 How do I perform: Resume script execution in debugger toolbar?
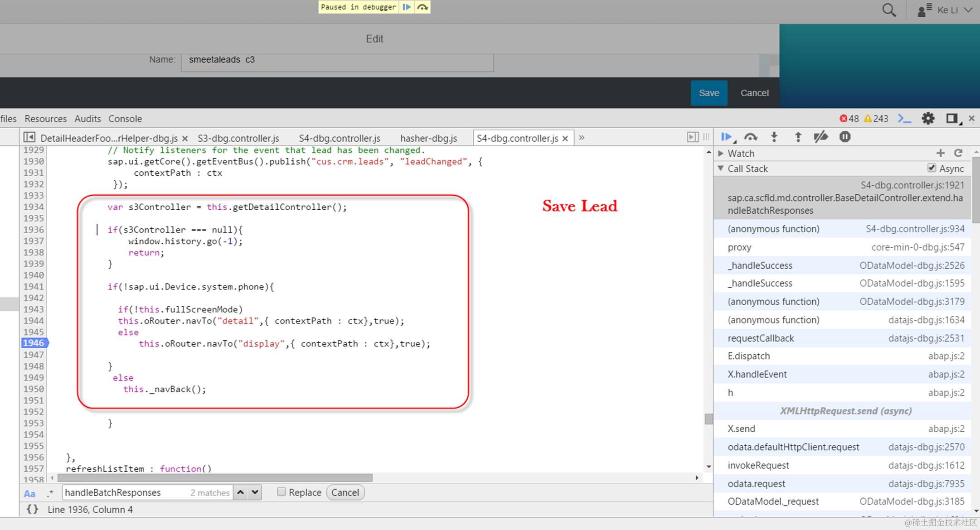[x=726, y=137]
